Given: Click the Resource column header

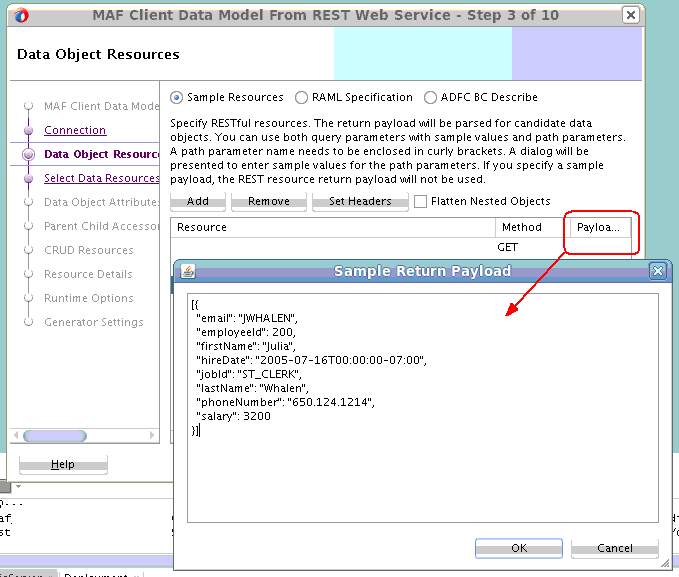Looking at the screenshot, I should tap(333, 227).
